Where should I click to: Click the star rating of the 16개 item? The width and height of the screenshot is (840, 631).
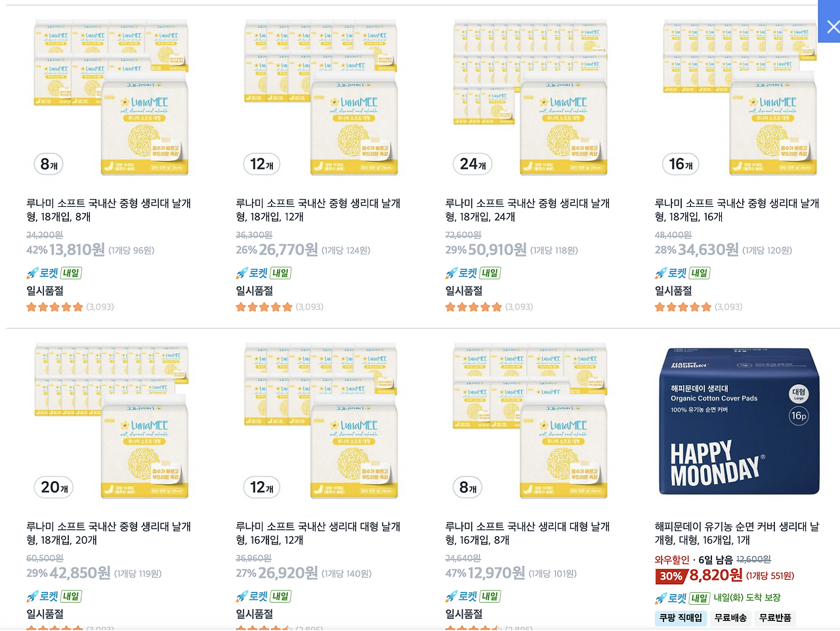click(x=683, y=307)
